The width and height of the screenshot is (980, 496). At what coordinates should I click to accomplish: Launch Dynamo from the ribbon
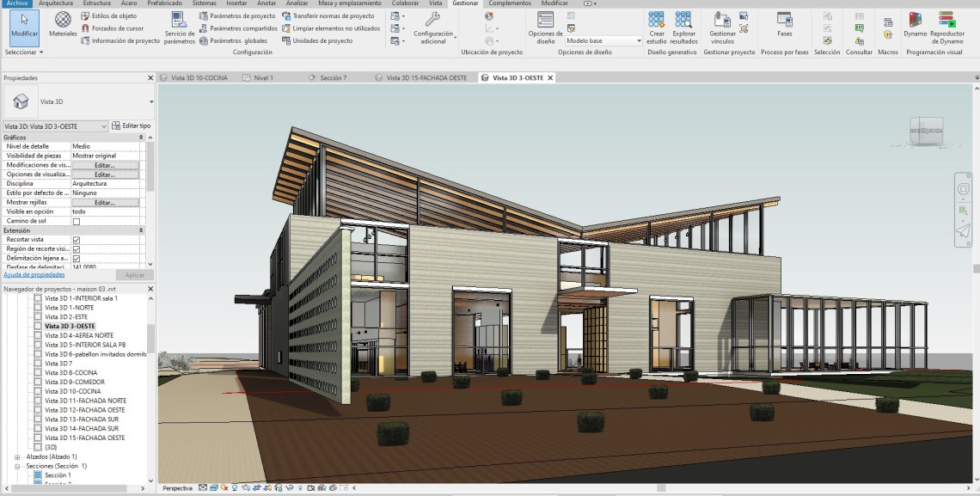[x=915, y=24]
